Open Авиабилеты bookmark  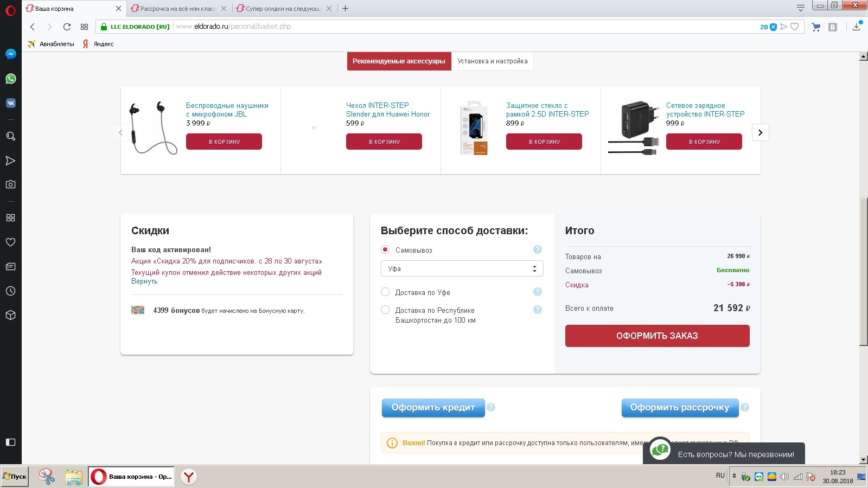click(51, 44)
